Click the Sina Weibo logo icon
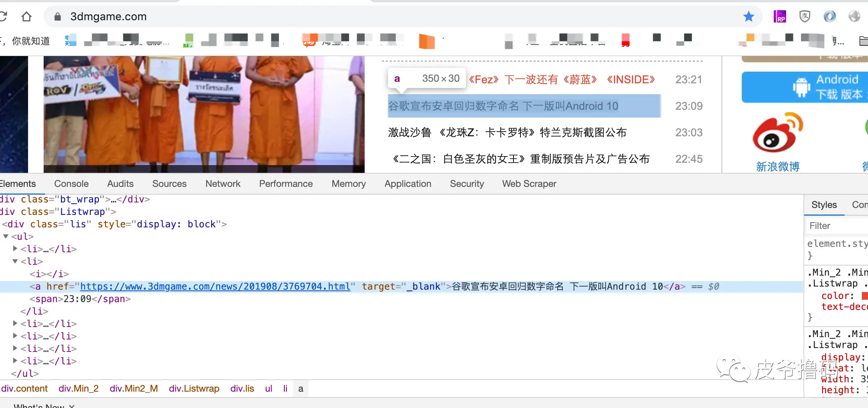The image size is (868, 408). point(778,132)
